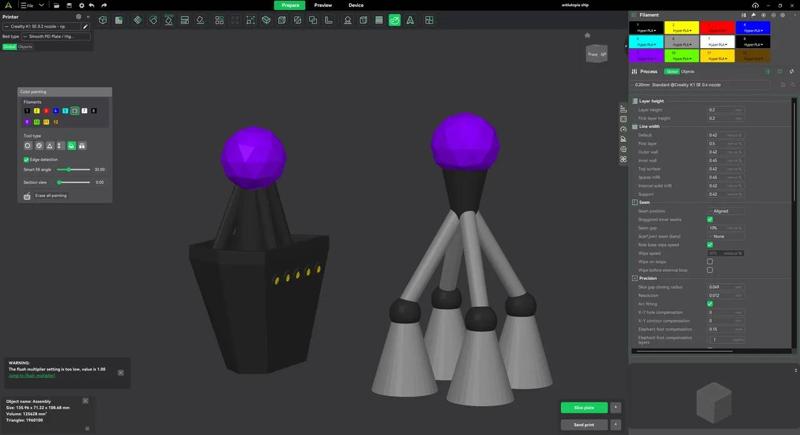Click the Smart fill angle slider

point(73,169)
